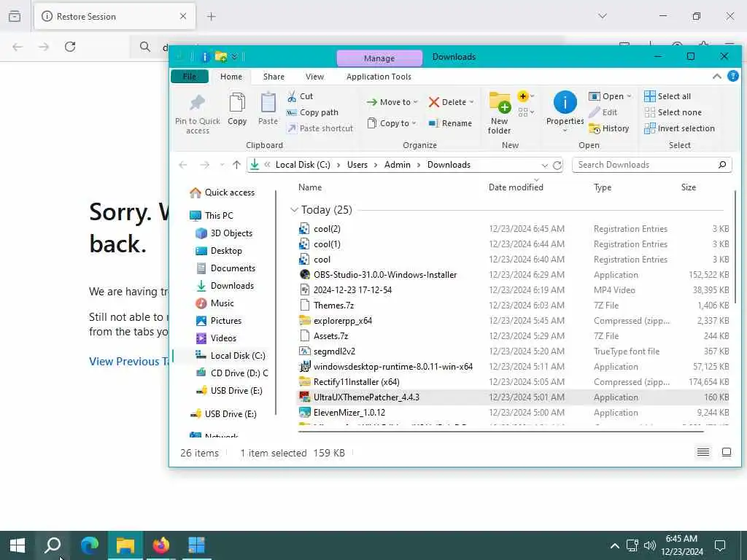Select explorerpp_x64 zip folder
Screen dimensions: 747x560
(514, 321)
